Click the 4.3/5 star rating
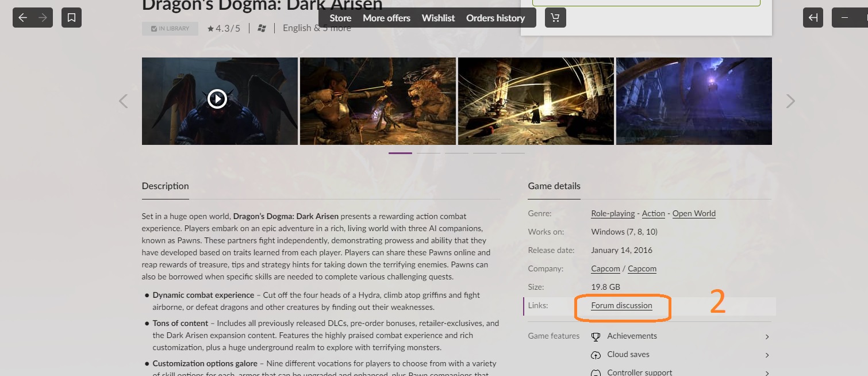Viewport: 868px width, 376px height. coord(224,28)
